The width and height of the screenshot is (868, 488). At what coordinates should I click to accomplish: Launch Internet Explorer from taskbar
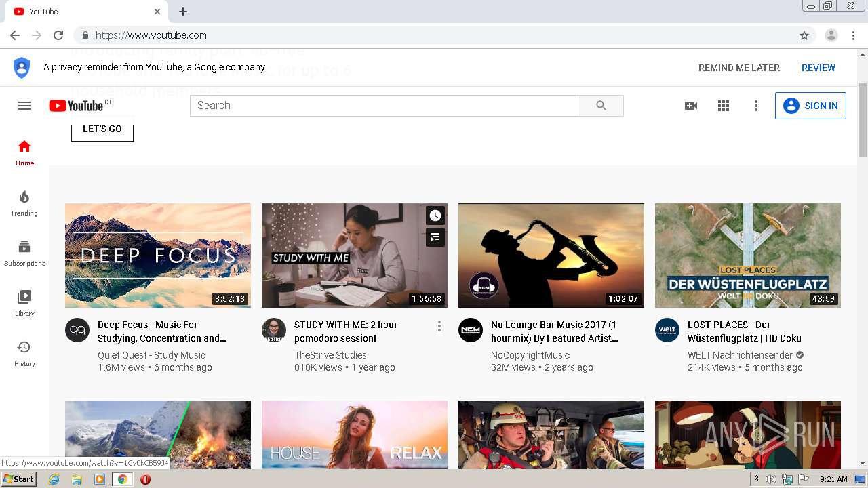54,479
